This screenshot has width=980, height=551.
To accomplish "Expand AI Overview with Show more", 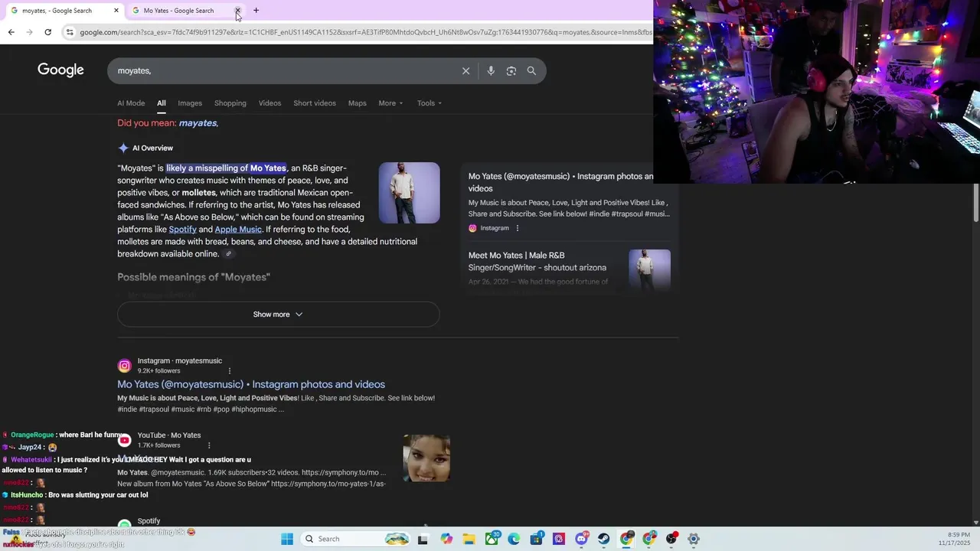I will (278, 315).
